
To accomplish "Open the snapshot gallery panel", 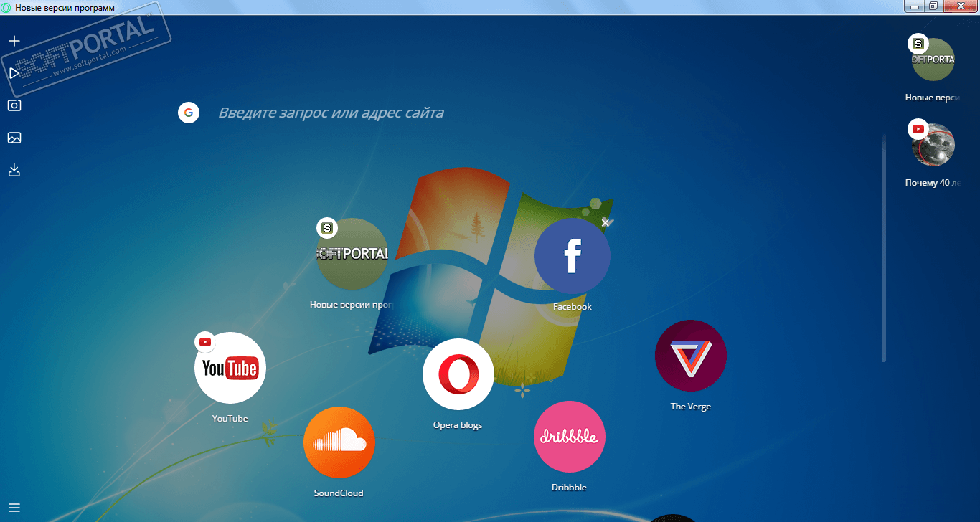I will 14,138.
